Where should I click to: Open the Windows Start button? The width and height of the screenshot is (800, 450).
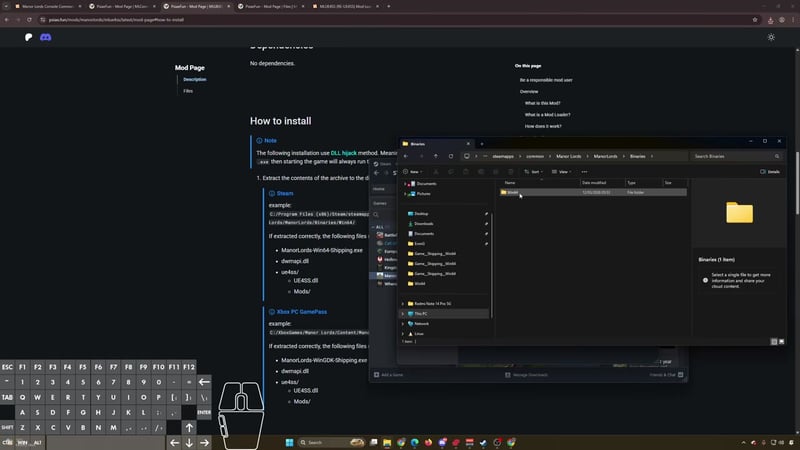point(289,442)
